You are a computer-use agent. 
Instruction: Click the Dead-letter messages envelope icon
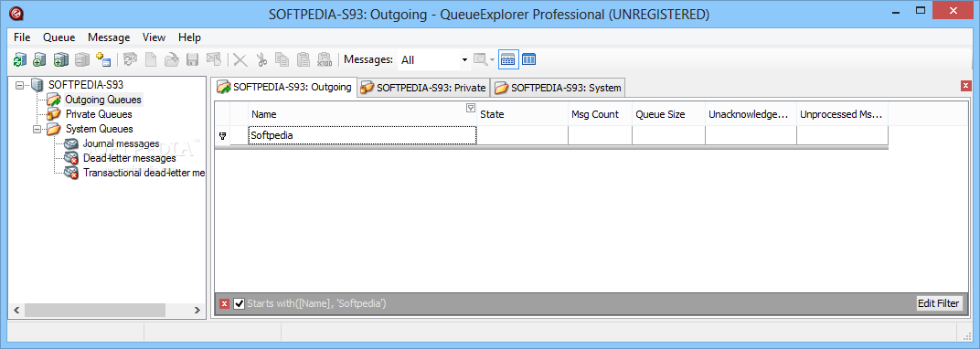[71, 159]
